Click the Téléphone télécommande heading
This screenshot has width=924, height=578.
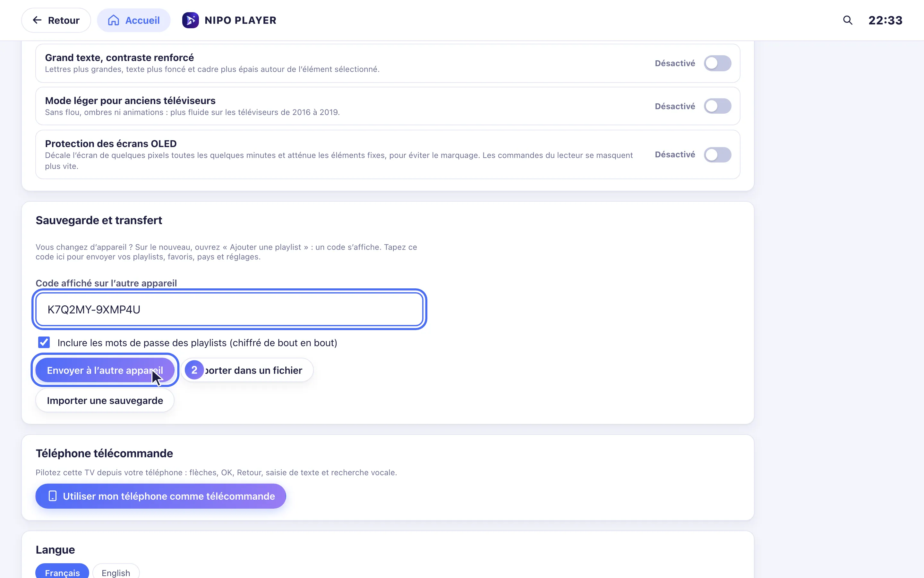pyautogui.click(x=104, y=453)
